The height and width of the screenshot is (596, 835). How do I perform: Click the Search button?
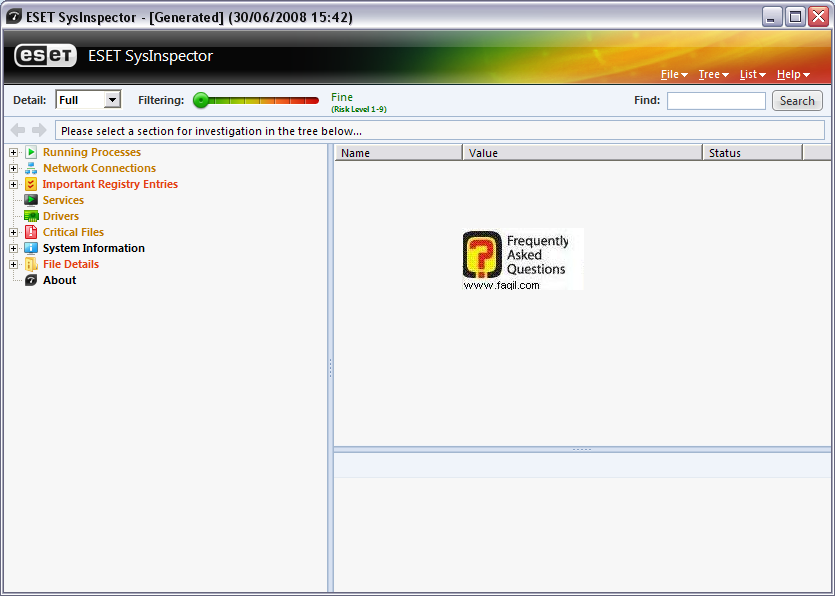pyautogui.click(x=797, y=101)
